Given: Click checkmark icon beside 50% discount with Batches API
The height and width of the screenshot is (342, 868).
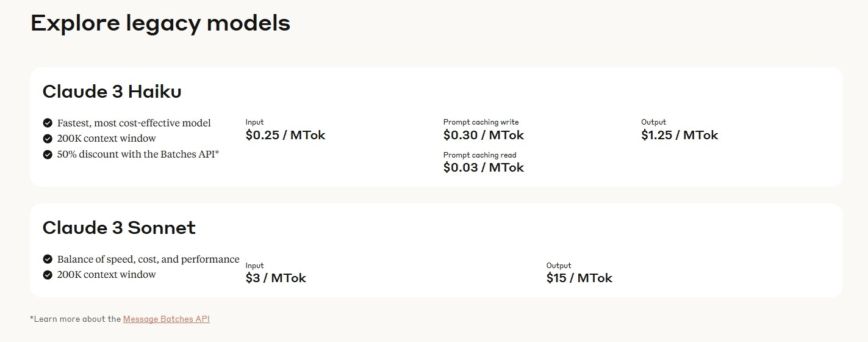Looking at the screenshot, I should (48, 155).
